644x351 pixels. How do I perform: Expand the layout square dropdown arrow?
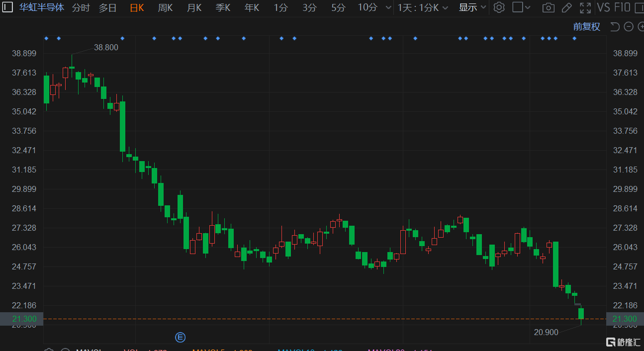tap(528, 7)
